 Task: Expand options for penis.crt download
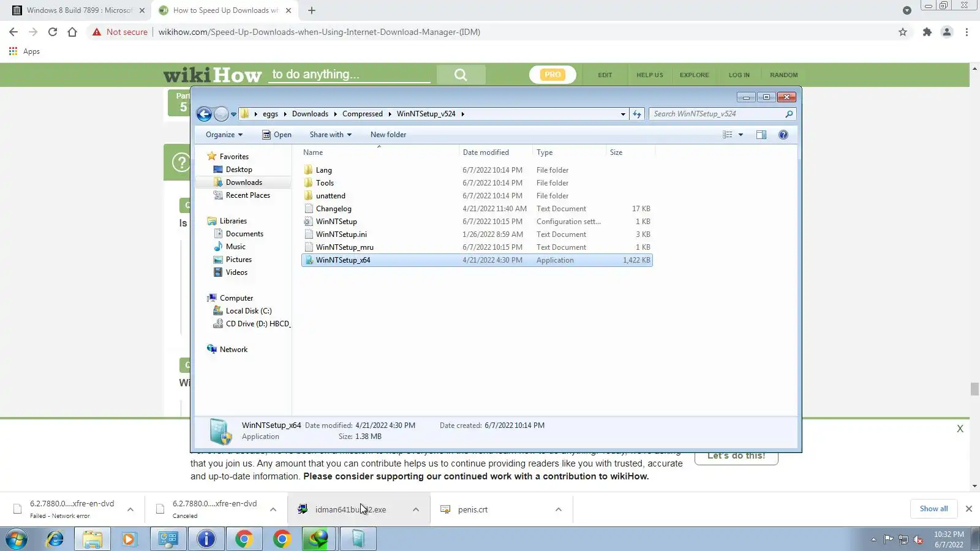coord(559,509)
